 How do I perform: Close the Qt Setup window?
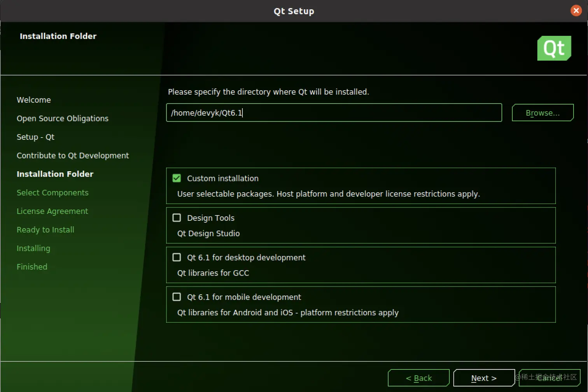pyautogui.click(x=576, y=11)
